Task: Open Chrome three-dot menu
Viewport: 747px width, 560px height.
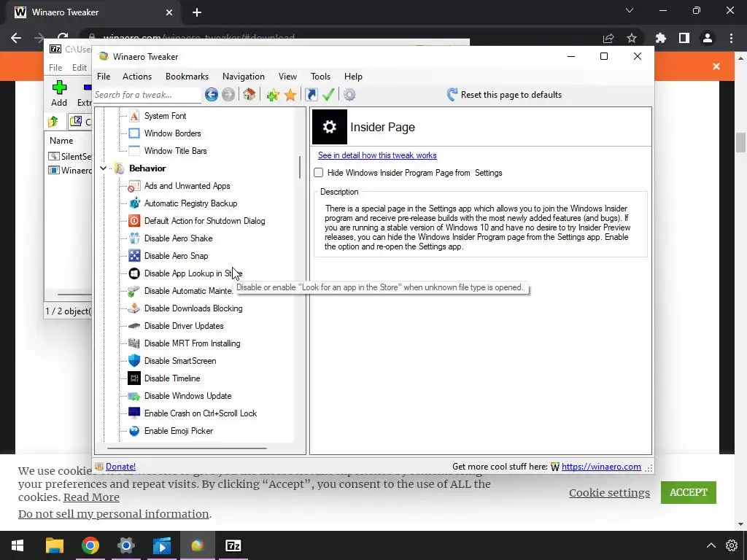Action: 731,38
